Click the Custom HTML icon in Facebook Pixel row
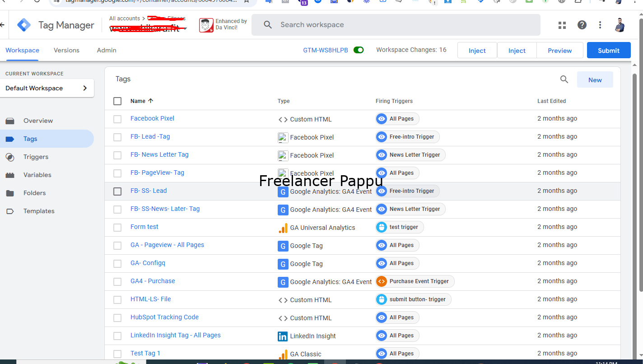 click(283, 119)
